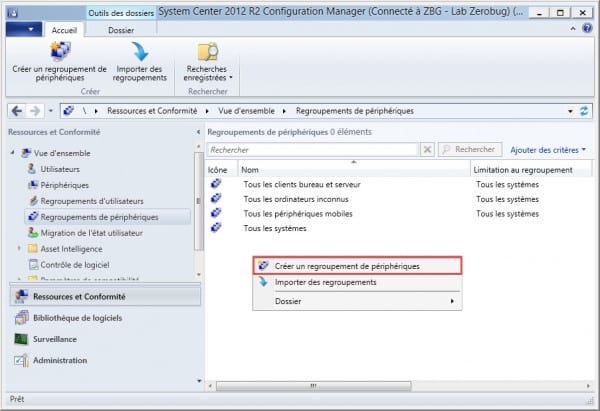Click the Rechercher search button
The image size is (600, 411).
[x=470, y=149]
